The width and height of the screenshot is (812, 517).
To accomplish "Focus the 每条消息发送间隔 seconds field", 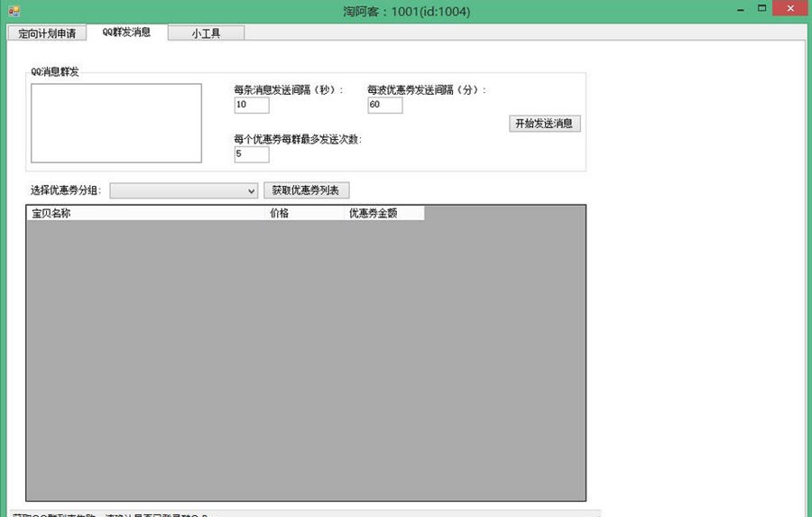I will (252, 105).
